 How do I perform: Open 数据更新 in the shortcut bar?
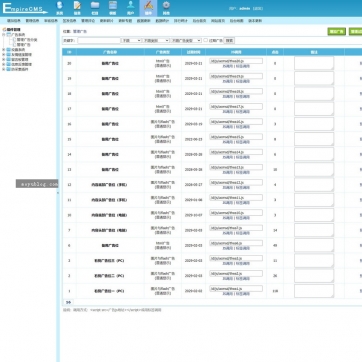(x=144, y=21)
